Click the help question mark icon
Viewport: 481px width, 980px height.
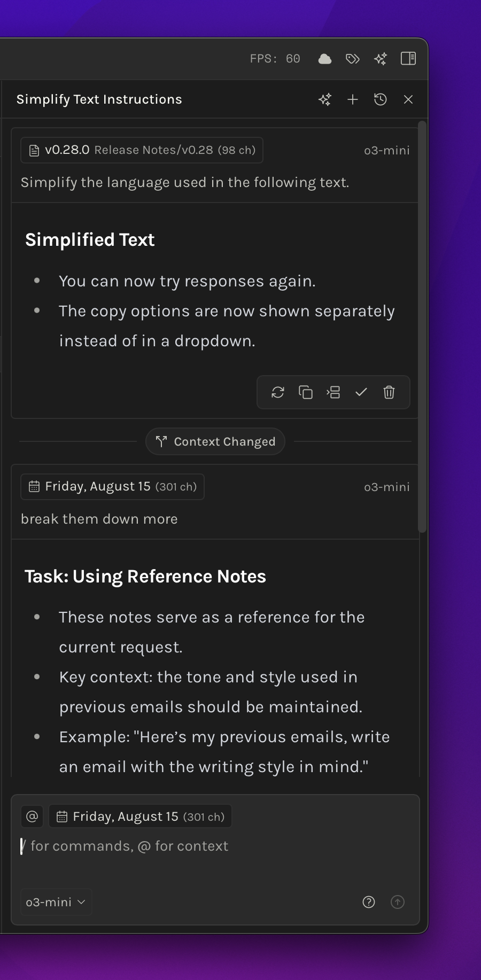369,902
